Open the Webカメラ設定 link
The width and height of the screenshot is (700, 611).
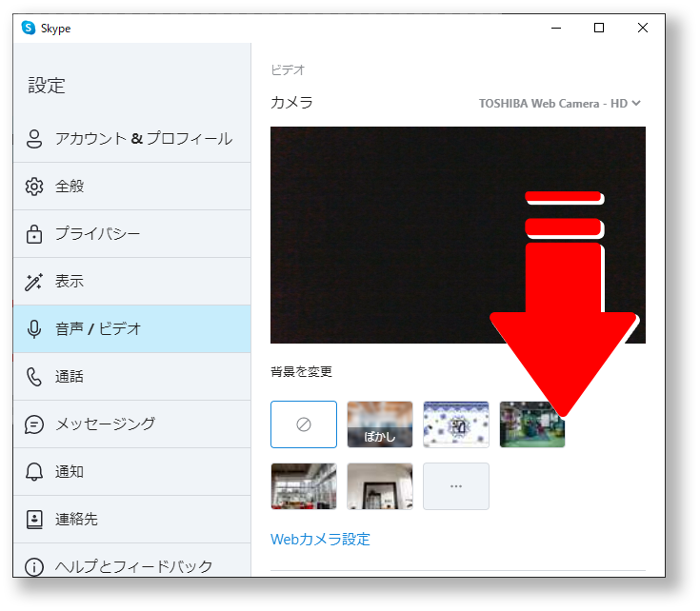click(x=320, y=540)
